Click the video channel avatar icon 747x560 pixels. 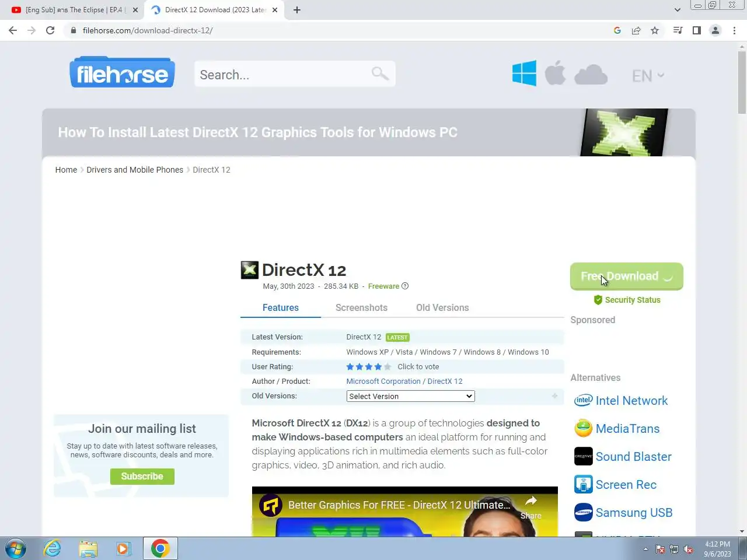271,505
